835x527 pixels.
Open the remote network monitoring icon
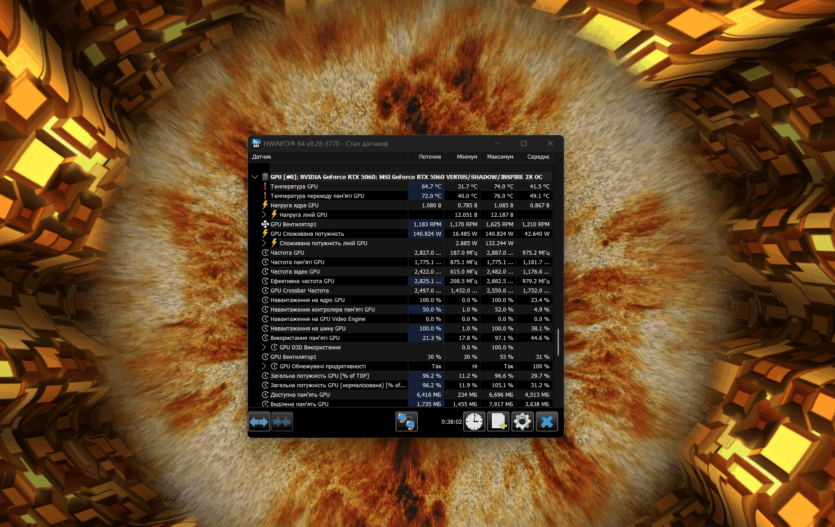(x=406, y=422)
